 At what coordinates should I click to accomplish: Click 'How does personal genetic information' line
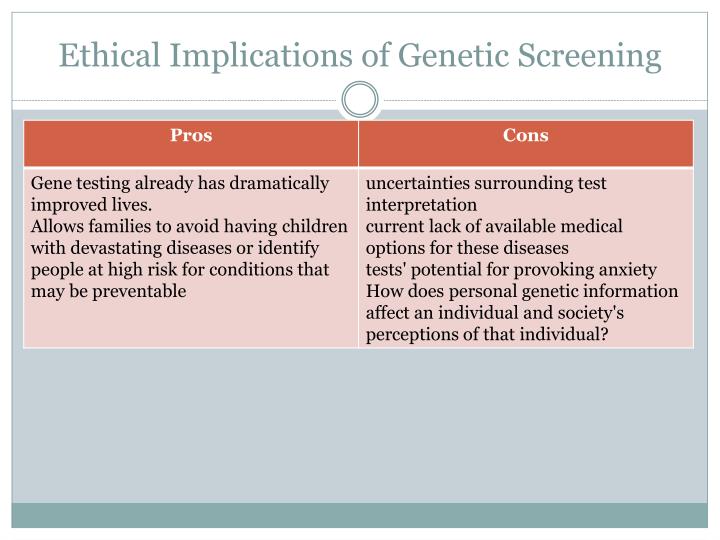pos(522,291)
